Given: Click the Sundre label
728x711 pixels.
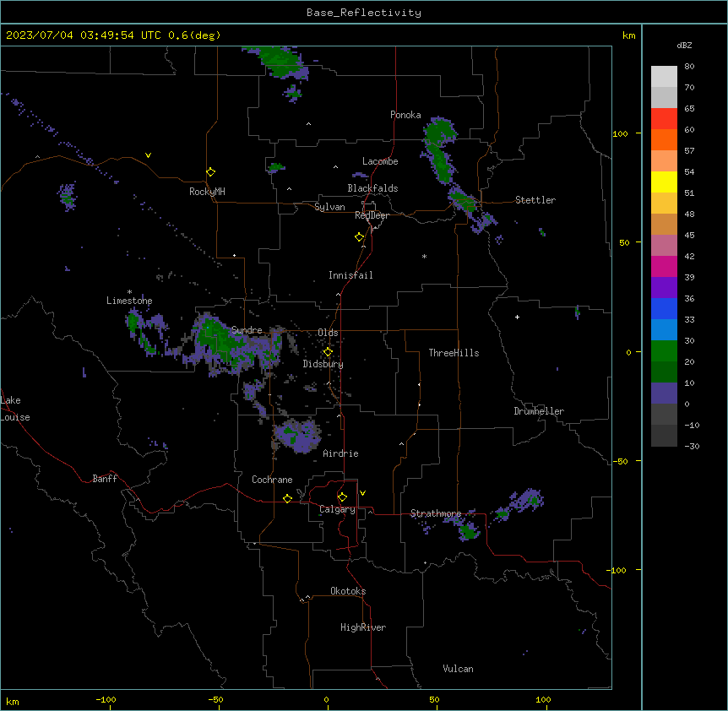Looking at the screenshot, I should point(247,330).
